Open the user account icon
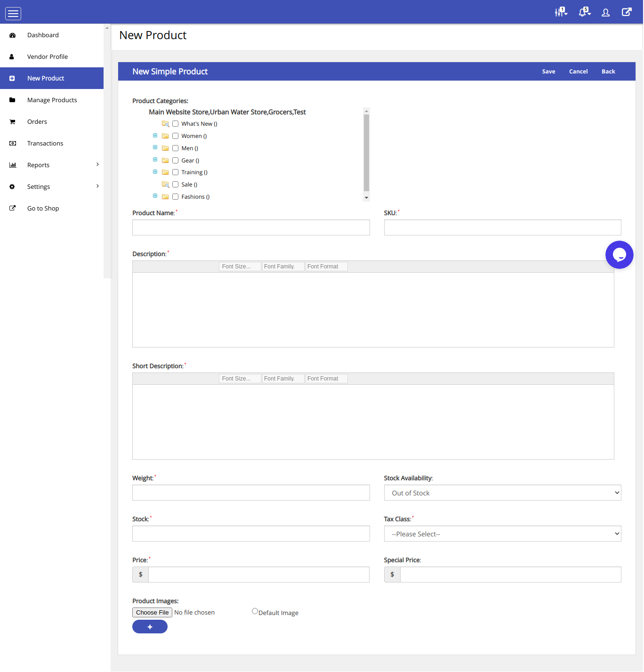Screen dimensions: 644x672 click(605, 13)
